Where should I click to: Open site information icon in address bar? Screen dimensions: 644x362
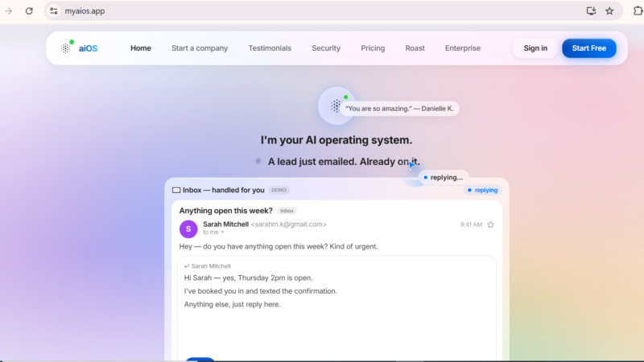pyautogui.click(x=54, y=11)
